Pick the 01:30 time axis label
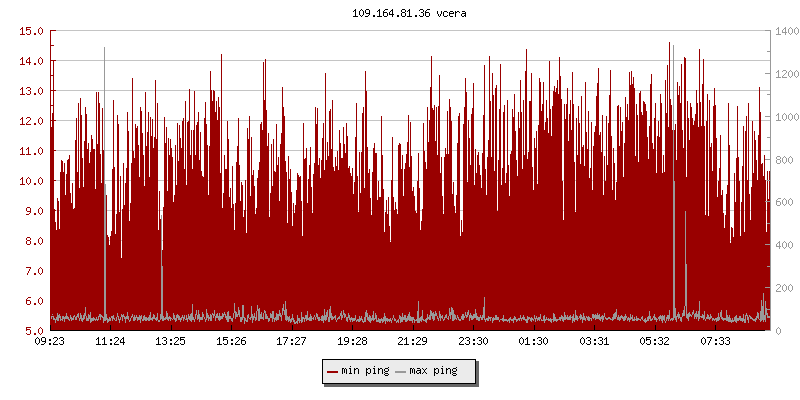Image resolution: width=800 pixels, height=400 pixels. click(x=533, y=342)
